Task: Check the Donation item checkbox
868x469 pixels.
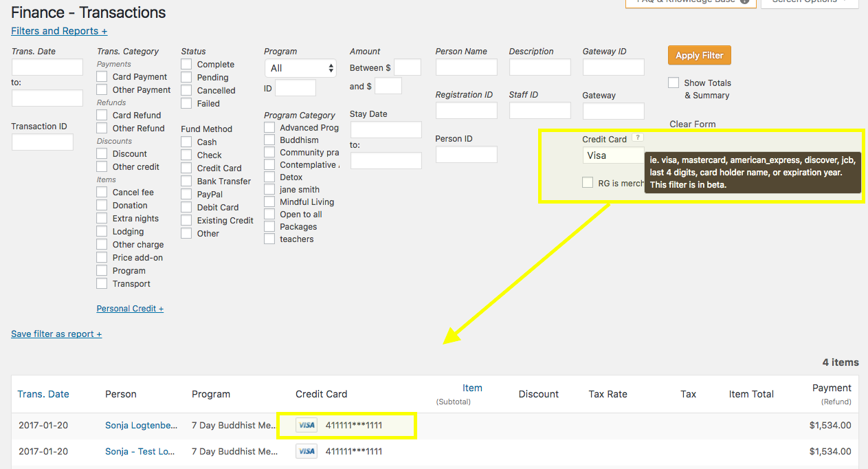Action: coord(102,205)
